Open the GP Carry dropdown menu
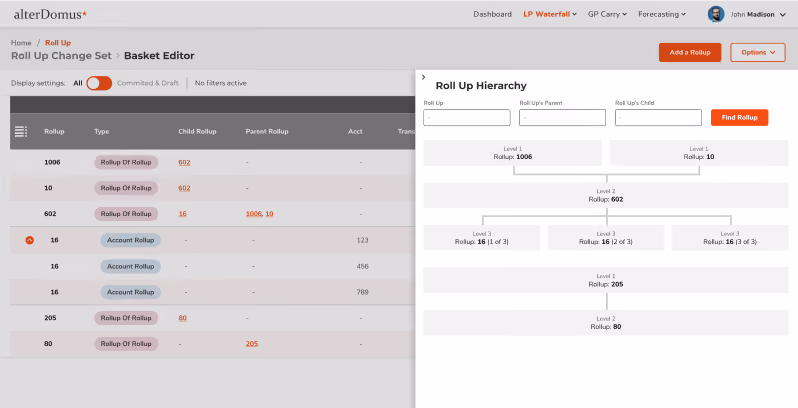Screen dimensions: 798x408 click(607, 14)
